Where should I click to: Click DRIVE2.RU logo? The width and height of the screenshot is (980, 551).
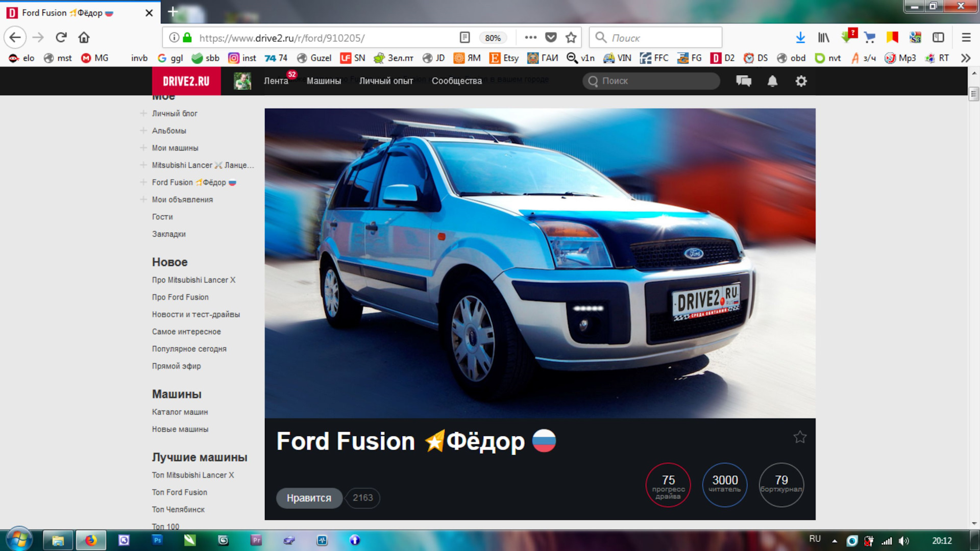[x=186, y=81]
